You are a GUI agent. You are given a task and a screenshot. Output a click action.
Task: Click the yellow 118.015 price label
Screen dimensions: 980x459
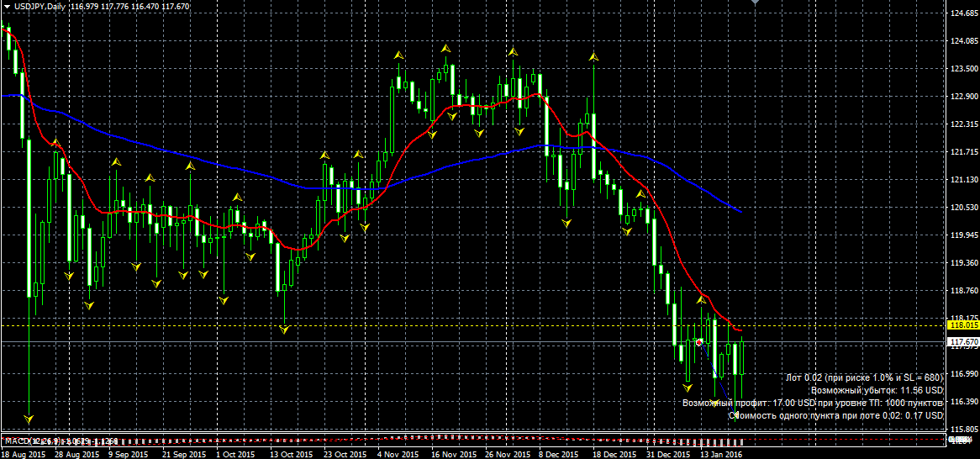click(963, 325)
